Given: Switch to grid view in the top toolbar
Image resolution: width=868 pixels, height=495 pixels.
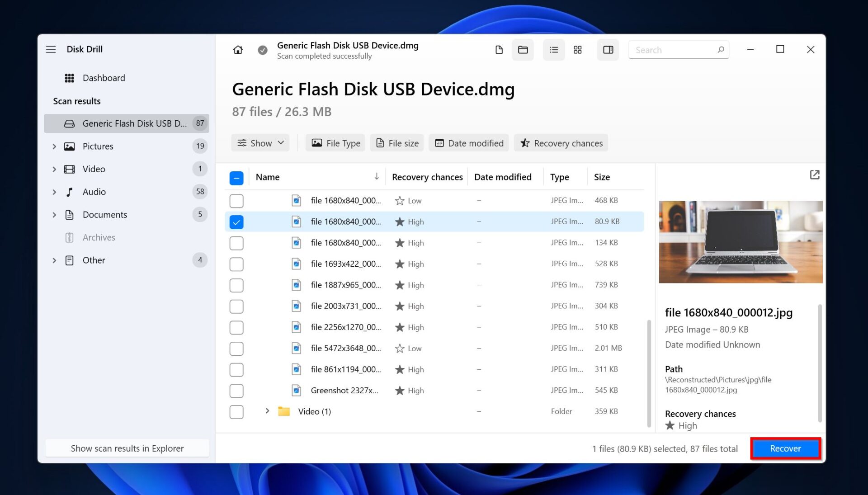Looking at the screenshot, I should [x=577, y=50].
